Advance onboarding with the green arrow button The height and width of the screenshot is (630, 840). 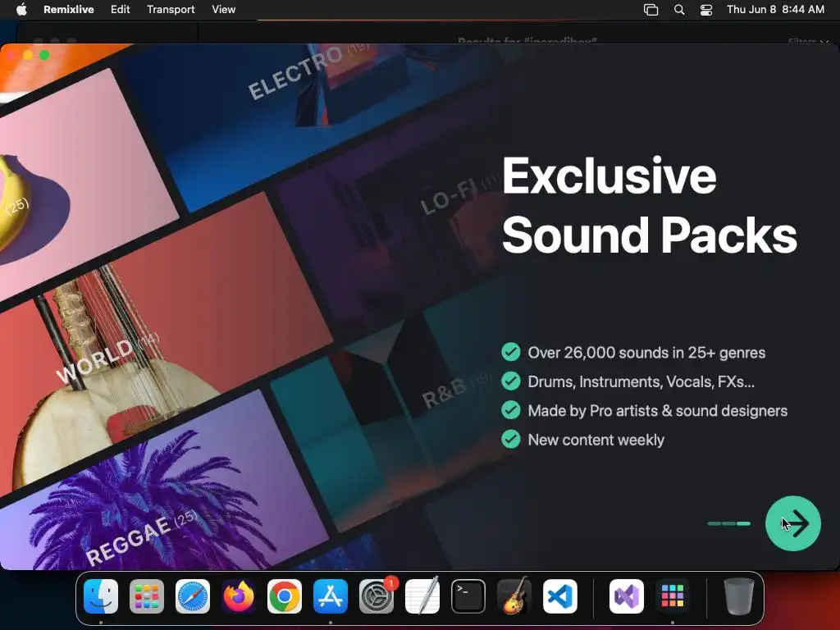click(x=793, y=523)
